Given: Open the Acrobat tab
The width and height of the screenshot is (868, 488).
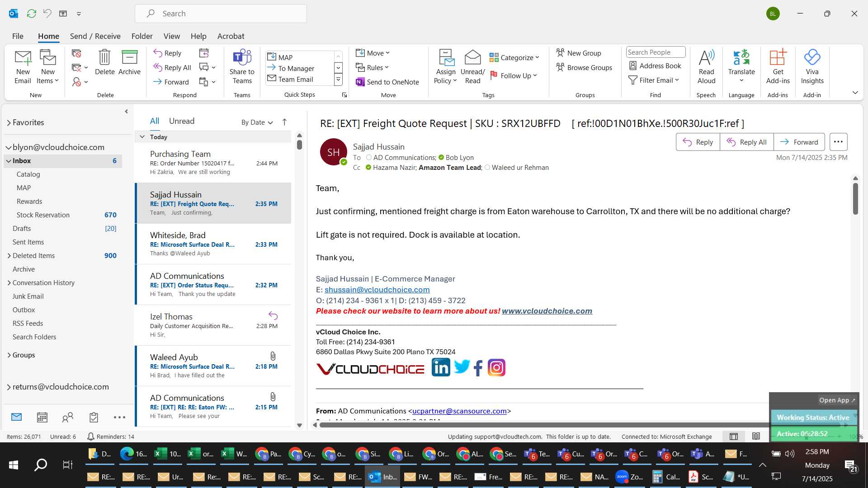Looking at the screenshot, I should coord(231,36).
